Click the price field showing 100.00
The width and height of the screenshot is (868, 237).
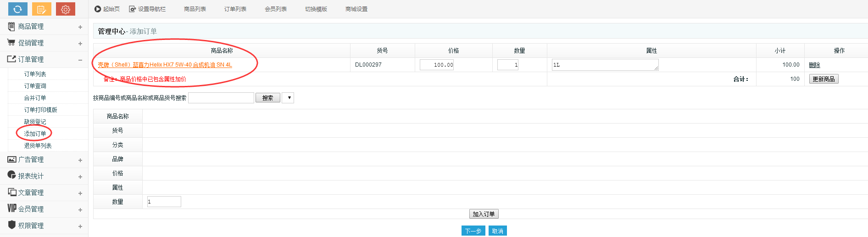[x=437, y=65]
